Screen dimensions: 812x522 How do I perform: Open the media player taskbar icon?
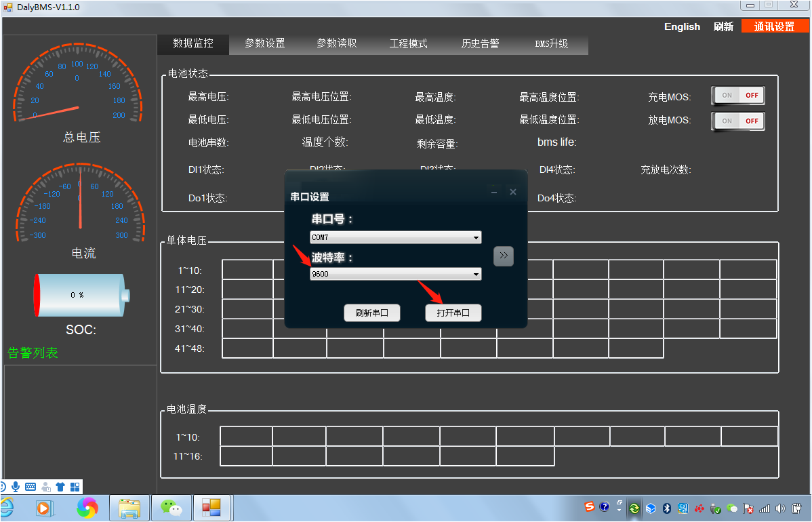click(44, 508)
